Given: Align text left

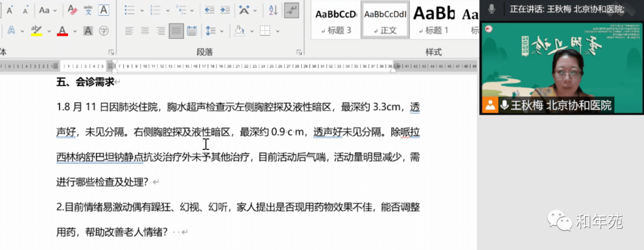Looking at the screenshot, I should (129, 31).
